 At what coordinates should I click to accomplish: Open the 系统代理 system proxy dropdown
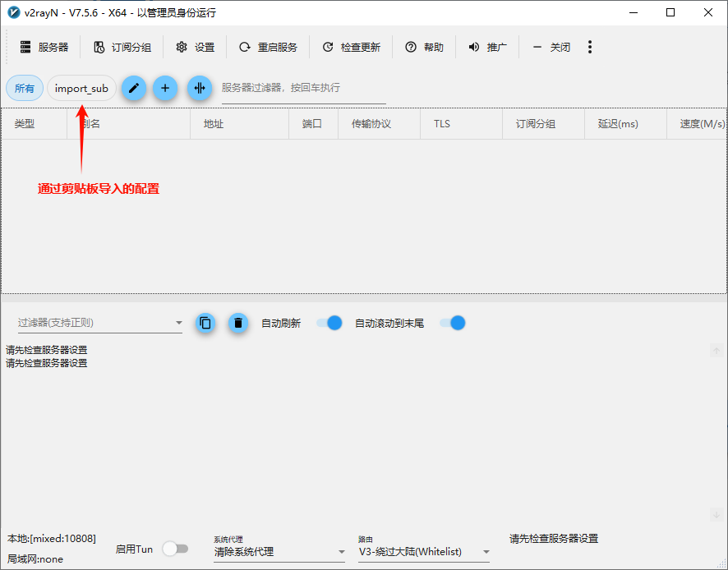coord(279,551)
